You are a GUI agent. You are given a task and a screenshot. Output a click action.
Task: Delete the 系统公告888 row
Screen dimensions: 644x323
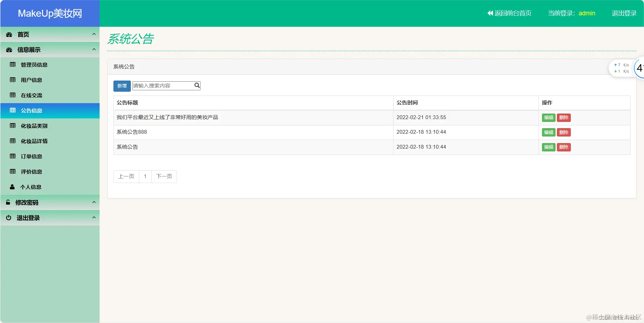[564, 132]
